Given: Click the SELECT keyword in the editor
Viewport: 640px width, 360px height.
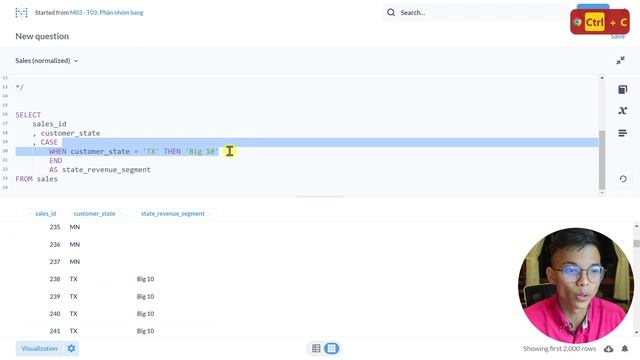Looking at the screenshot, I should (28, 115).
